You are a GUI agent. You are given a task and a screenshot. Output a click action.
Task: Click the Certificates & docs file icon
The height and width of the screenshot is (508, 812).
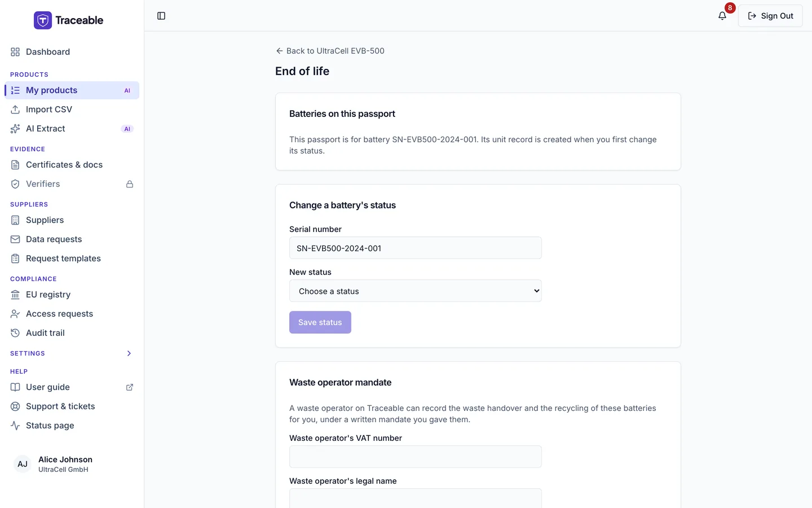pos(15,165)
